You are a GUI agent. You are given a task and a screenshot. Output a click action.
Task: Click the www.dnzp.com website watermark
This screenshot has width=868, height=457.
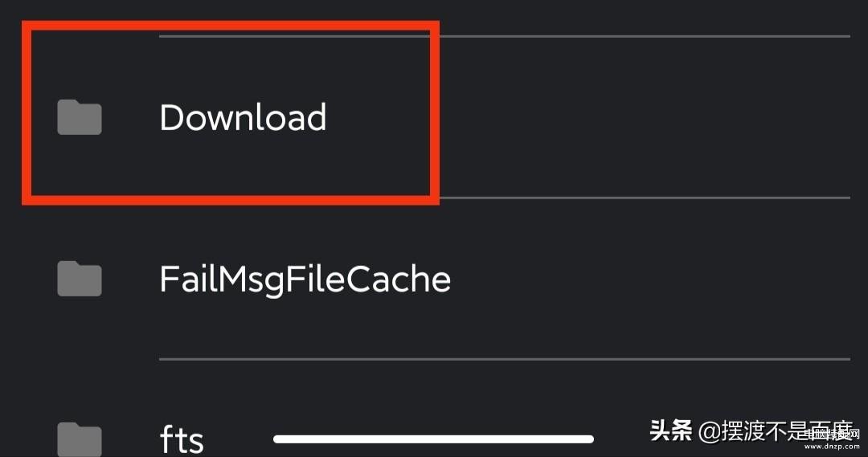coord(833,447)
